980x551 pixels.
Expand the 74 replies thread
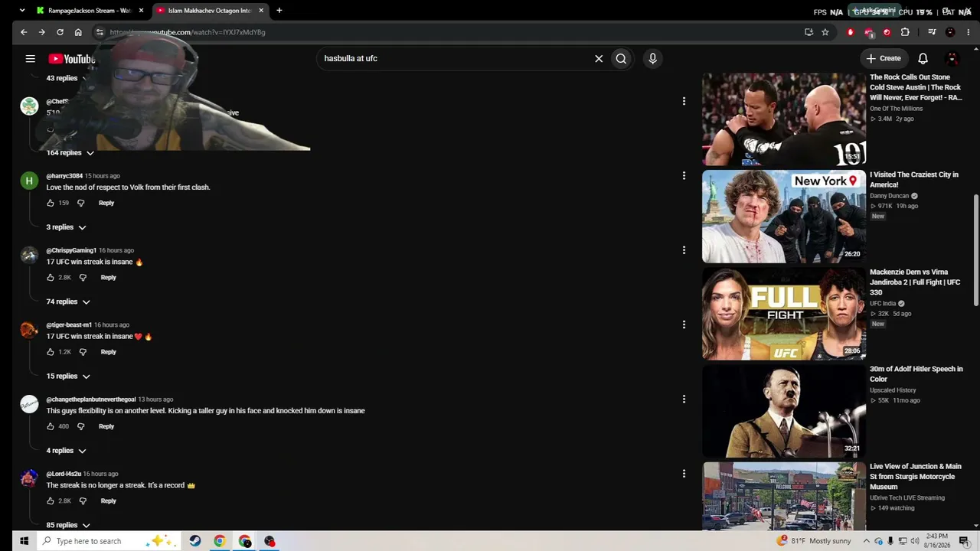tap(68, 302)
